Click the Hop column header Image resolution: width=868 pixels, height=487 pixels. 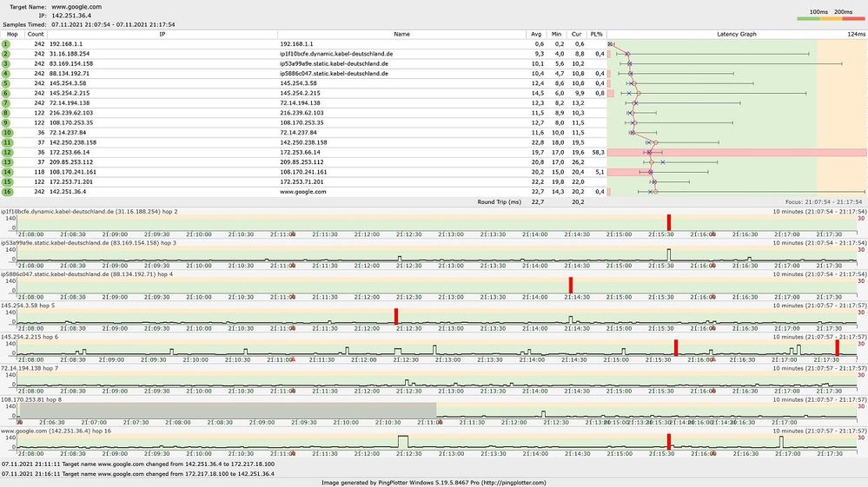12,34
